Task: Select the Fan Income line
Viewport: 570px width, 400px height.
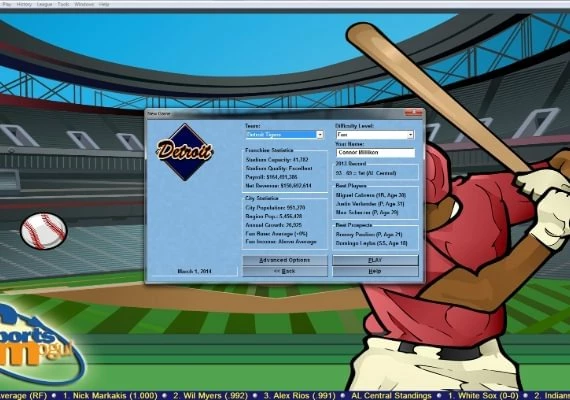Action: [x=281, y=242]
